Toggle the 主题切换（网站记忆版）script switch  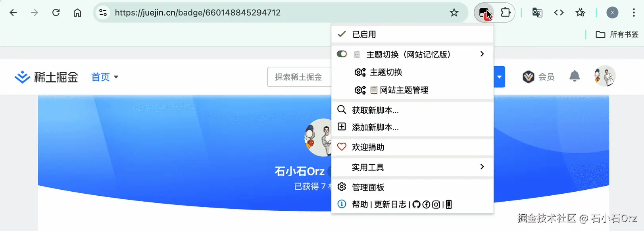[x=342, y=54]
